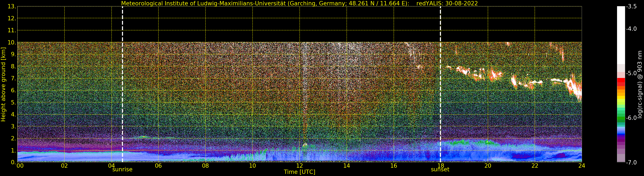
Task: Click the 'Height above ground [km]' axis label
Action: 3,84
